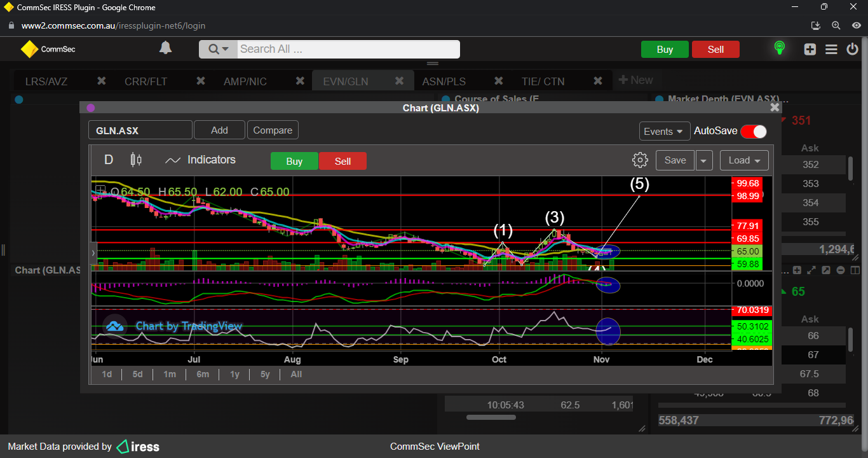Click the green live streaming status icon
The height and width of the screenshot is (458, 868).
[x=779, y=48]
